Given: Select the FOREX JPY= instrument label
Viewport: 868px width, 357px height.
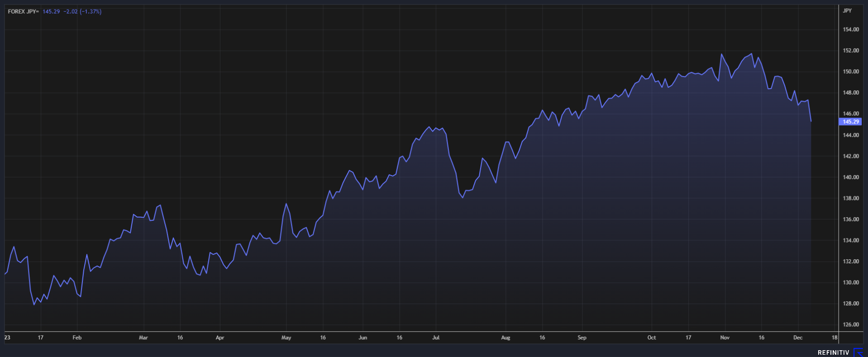Looking at the screenshot, I should pyautogui.click(x=24, y=11).
